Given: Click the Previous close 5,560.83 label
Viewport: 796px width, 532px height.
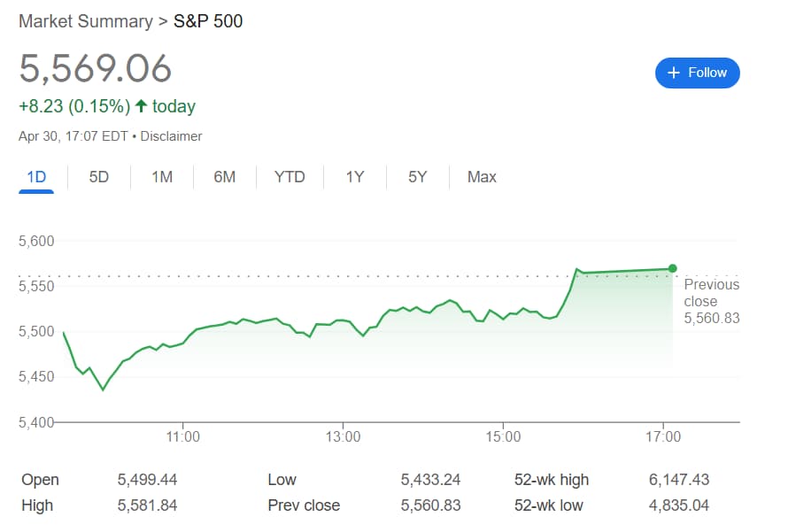Looking at the screenshot, I should [x=711, y=301].
